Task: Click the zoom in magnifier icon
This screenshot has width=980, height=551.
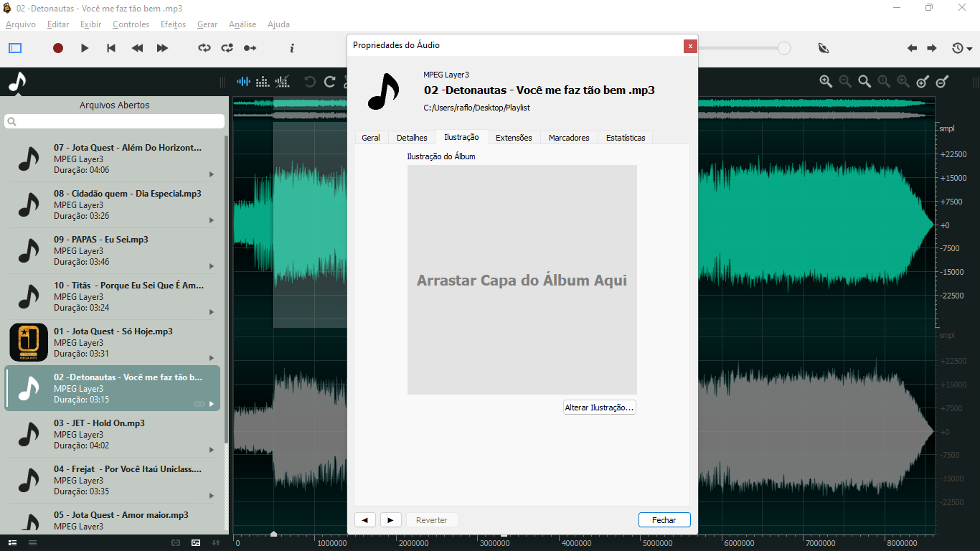Action: (x=826, y=82)
